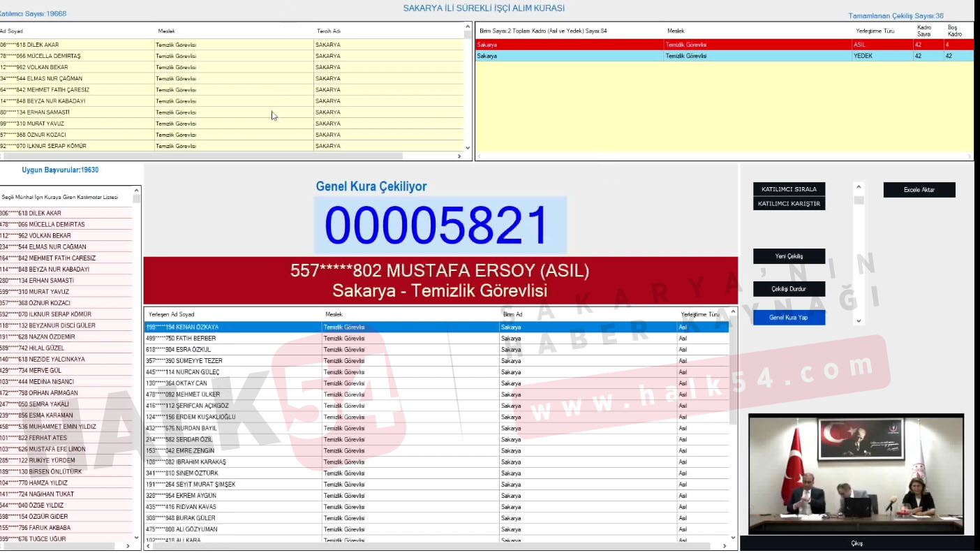Select FATİH BERBER in results table
980x553 pixels.
tap(436, 338)
